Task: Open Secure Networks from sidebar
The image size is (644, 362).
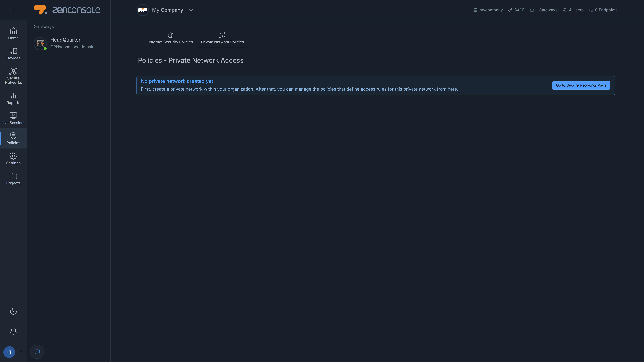Action: click(x=13, y=76)
